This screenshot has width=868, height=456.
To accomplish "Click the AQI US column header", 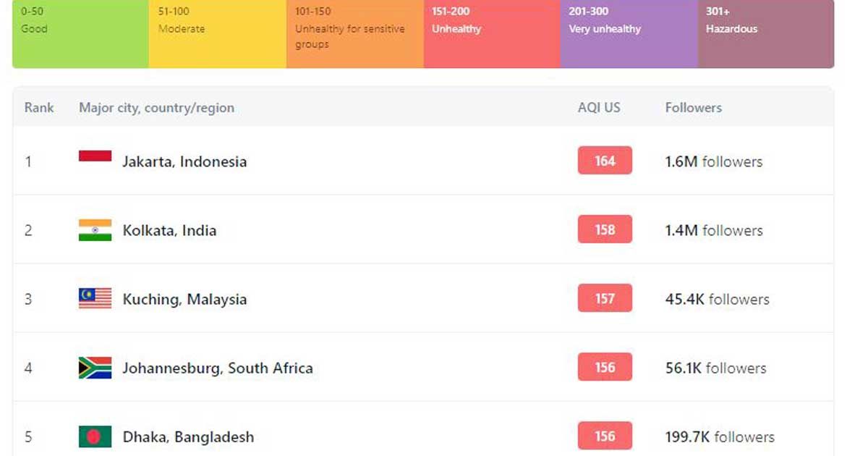I will pyautogui.click(x=599, y=107).
